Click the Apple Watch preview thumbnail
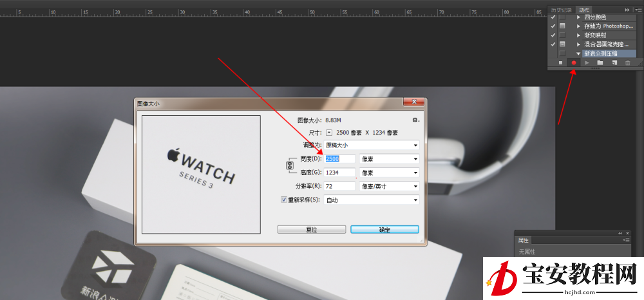The height and width of the screenshot is (300, 644). (201, 174)
